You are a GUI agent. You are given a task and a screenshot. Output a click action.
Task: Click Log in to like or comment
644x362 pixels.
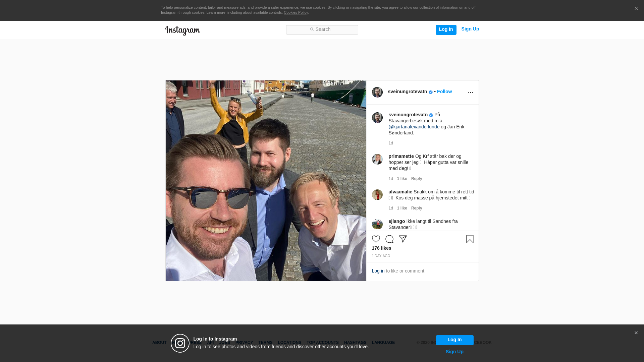[378, 271]
